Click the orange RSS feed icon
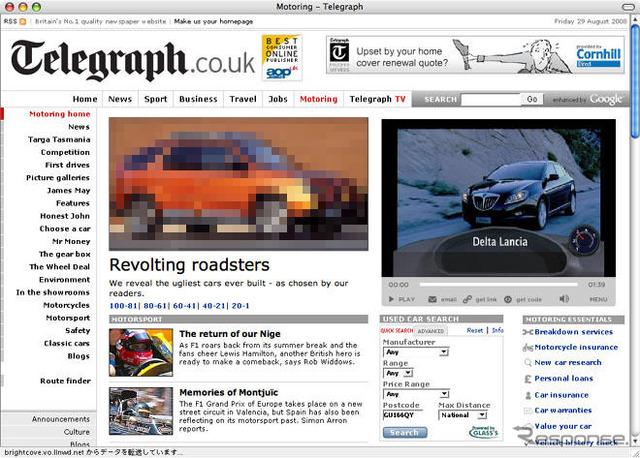This screenshot has width=640, height=458. [x=23, y=22]
